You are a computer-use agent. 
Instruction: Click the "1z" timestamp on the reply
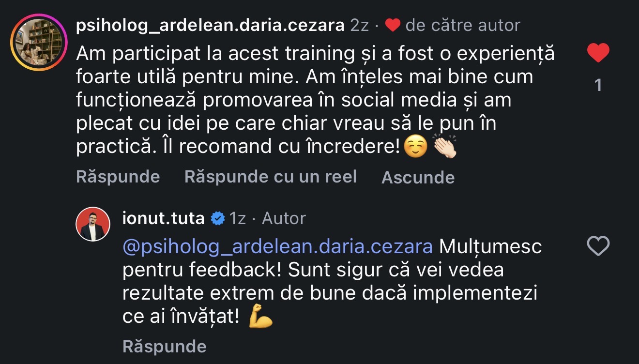point(238,218)
